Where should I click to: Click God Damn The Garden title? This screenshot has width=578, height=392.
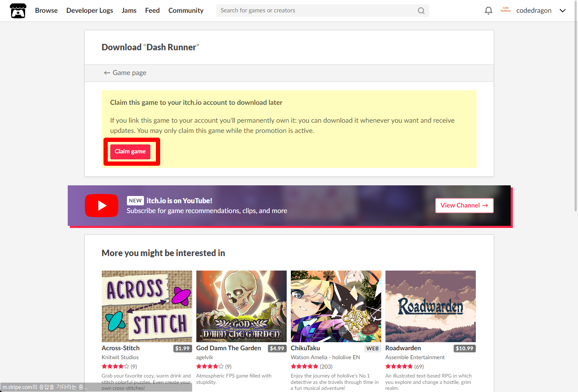point(229,348)
